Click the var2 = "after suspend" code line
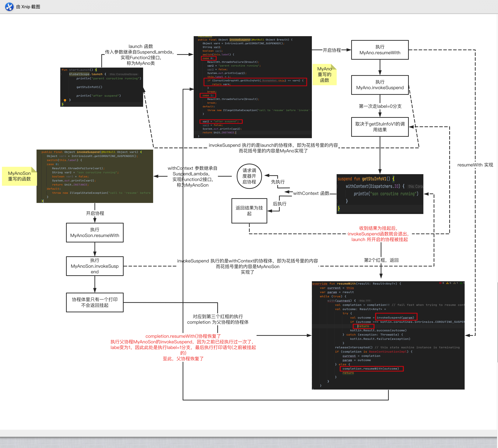Viewport: 498px width, 448px height. [x=221, y=121]
